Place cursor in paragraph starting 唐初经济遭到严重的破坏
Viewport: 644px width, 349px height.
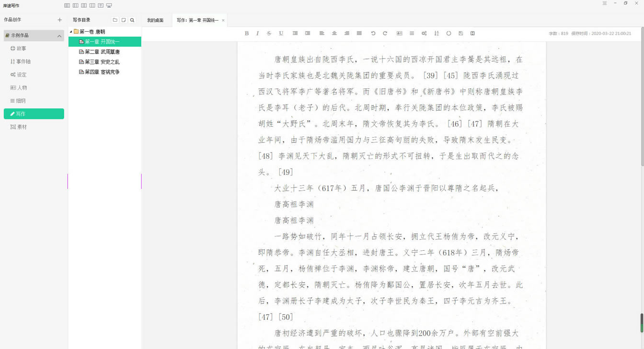click(x=391, y=338)
